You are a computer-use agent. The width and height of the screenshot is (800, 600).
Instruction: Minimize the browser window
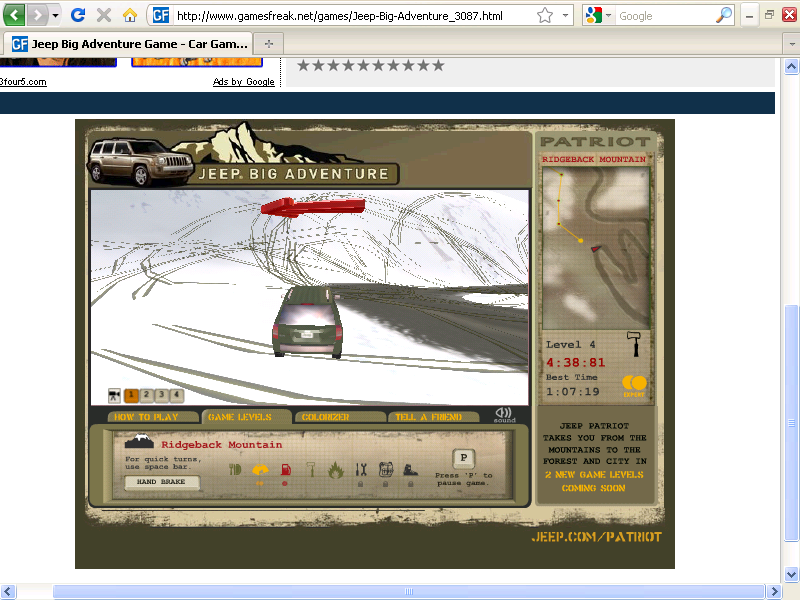pyautogui.click(x=749, y=15)
